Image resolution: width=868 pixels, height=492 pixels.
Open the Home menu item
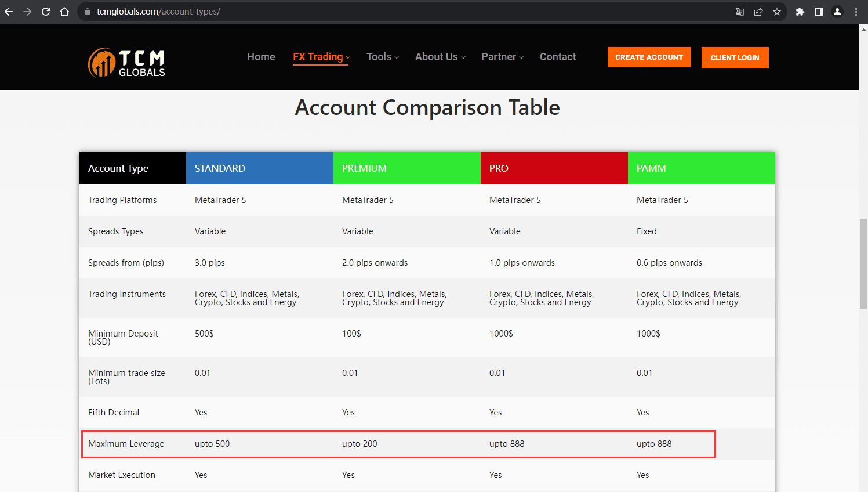pos(262,57)
